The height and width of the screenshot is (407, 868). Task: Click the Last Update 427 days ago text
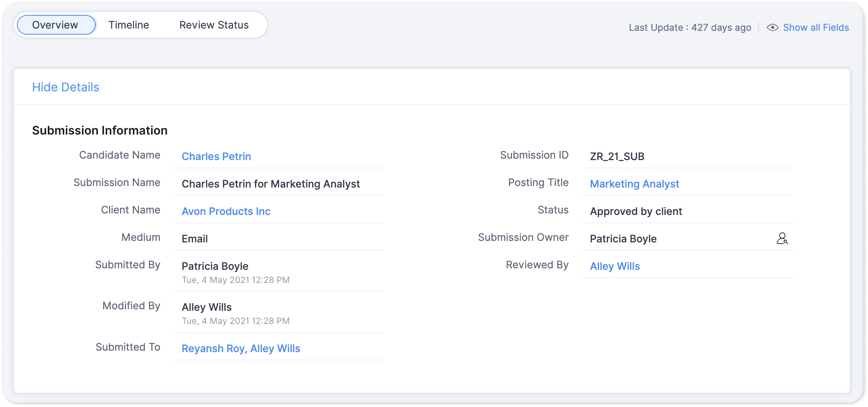pos(690,27)
